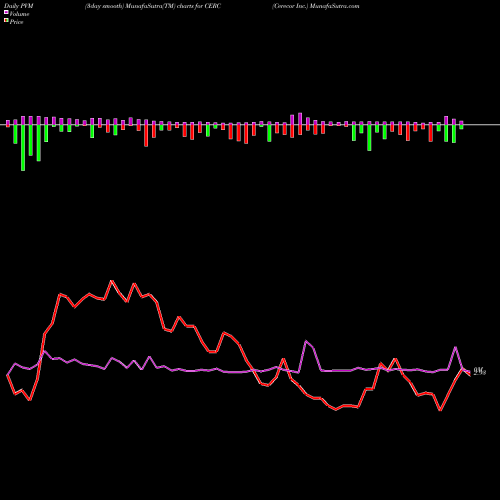Click the '(Cerecor Inc.) MunafaSutra.com' text
Image resolution: width=500 pixels, height=500 pixels.
pos(316,6)
